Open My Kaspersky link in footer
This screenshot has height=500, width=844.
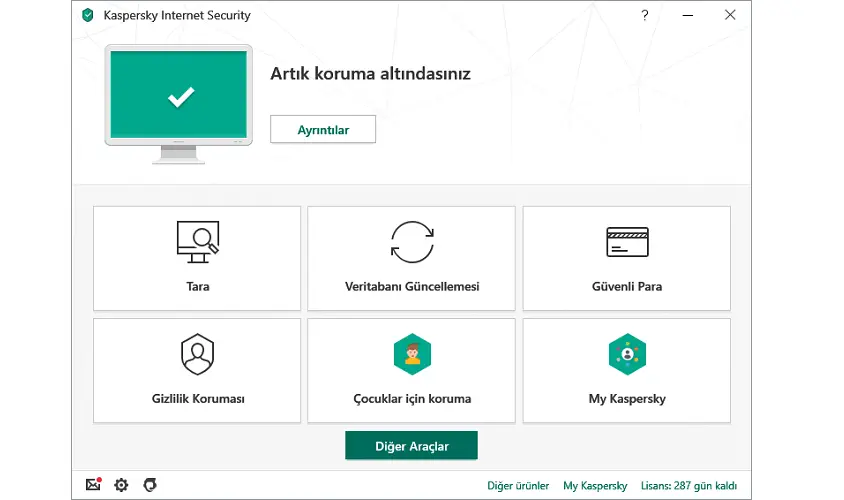pyautogui.click(x=595, y=485)
